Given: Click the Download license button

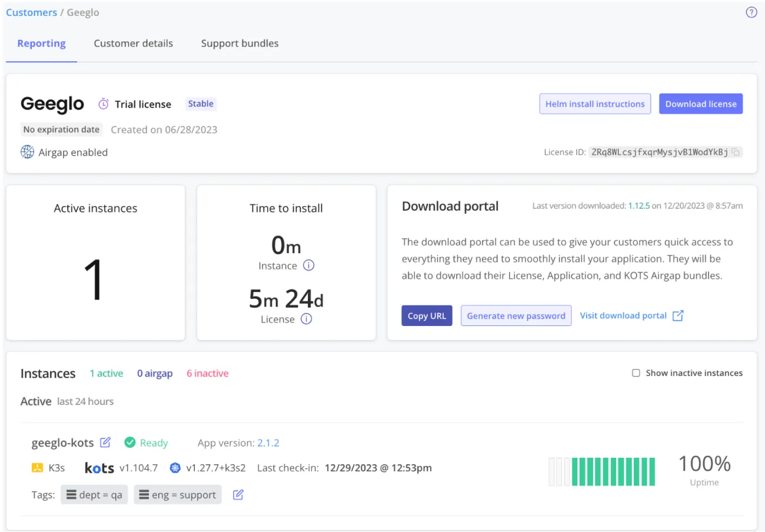Looking at the screenshot, I should pyautogui.click(x=701, y=104).
